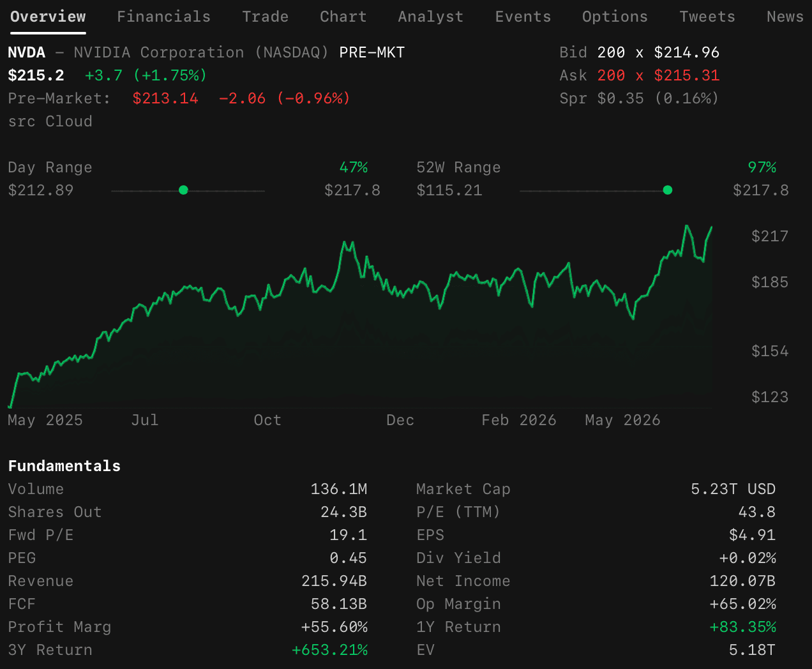Open the Trade tab
This screenshot has width=812, height=669.
coord(265,17)
